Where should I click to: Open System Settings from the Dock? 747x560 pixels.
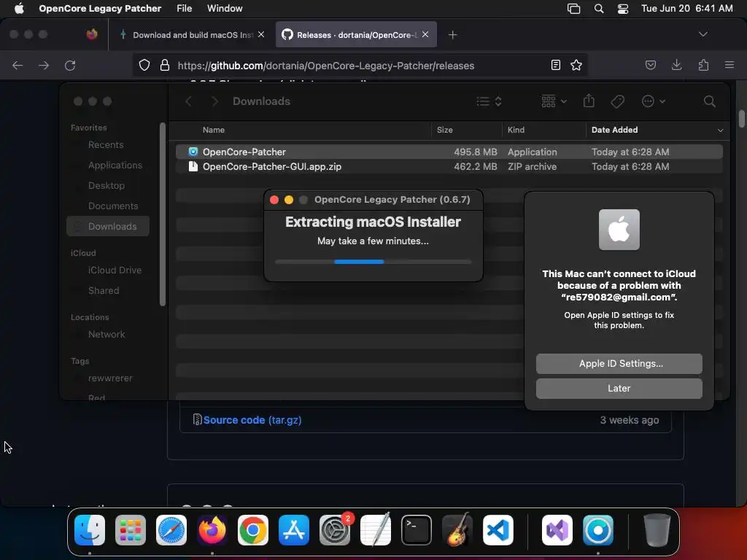[334, 529]
